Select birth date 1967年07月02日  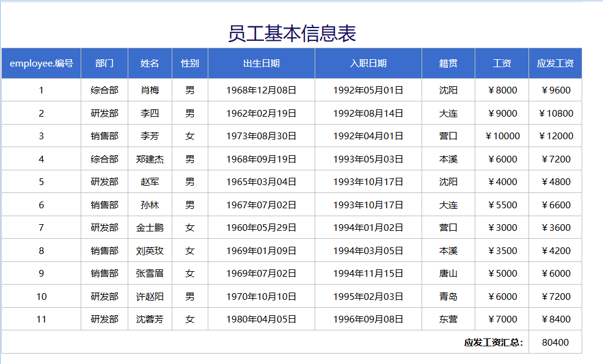pyautogui.click(x=261, y=205)
